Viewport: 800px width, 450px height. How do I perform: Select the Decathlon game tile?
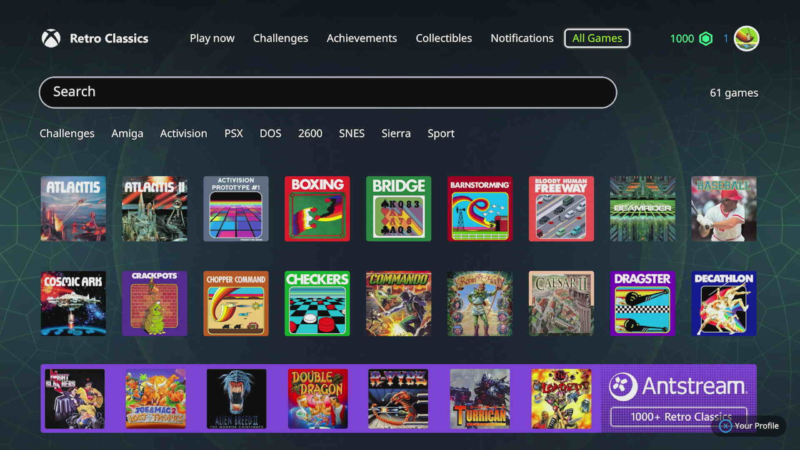pyautogui.click(x=724, y=304)
